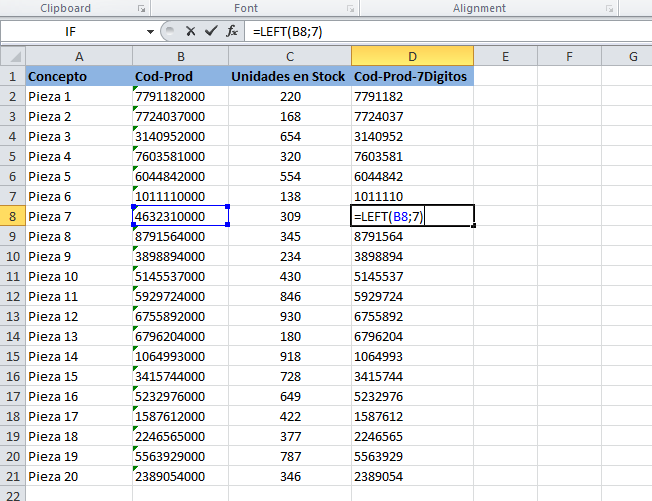Click the Cod-Prod-7Digitos header cell
This screenshot has width=652, height=501.
(411, 76)
